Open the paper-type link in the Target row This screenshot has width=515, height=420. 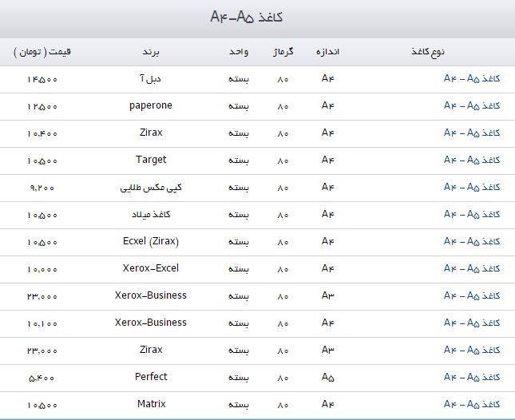(x=472, y=160)
